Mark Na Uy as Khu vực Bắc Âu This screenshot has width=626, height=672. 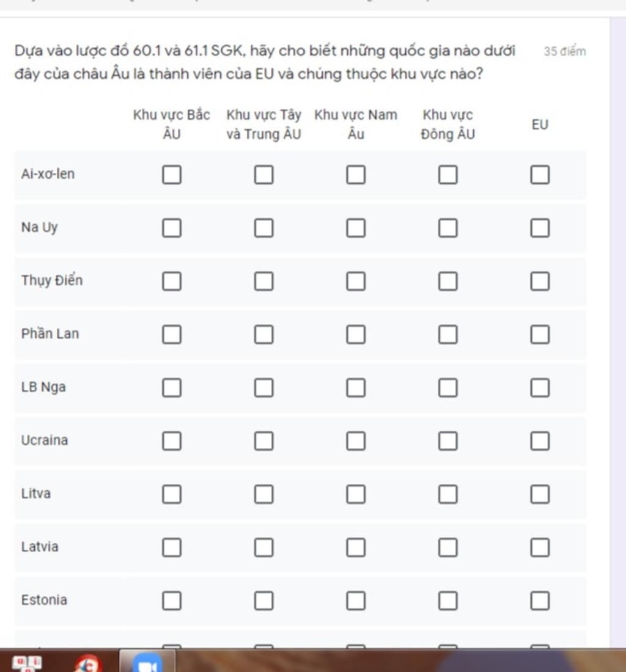172,228
